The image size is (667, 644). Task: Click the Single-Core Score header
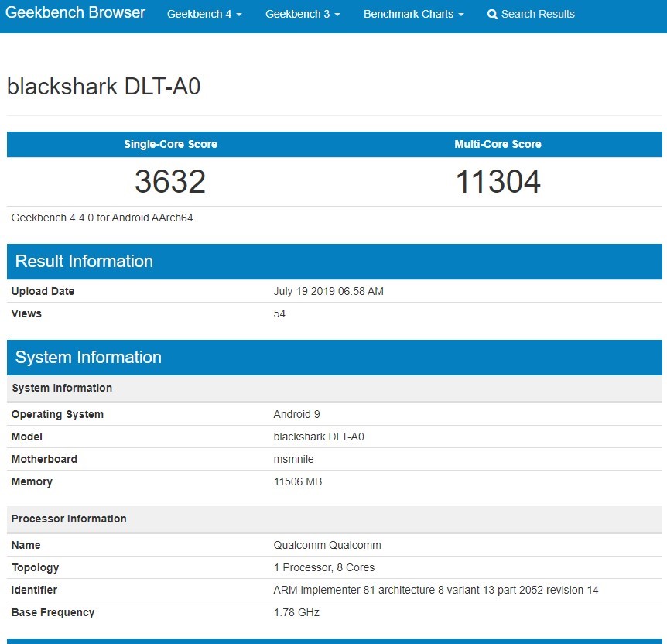coord(170,144)
